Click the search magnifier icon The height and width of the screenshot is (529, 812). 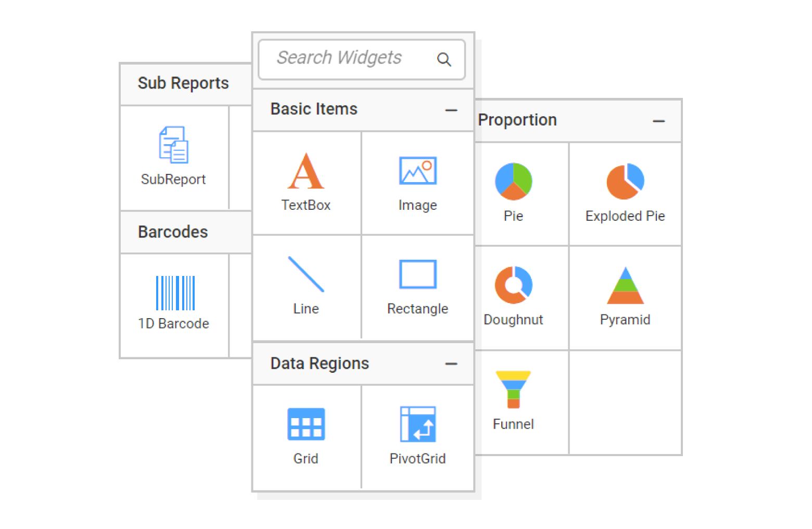444,59
